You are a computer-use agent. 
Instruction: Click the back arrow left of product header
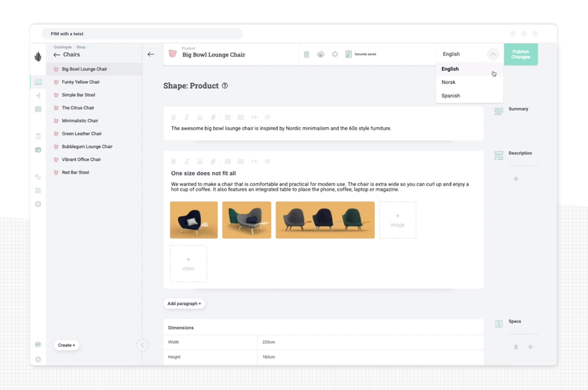click(x=151, y=55)
